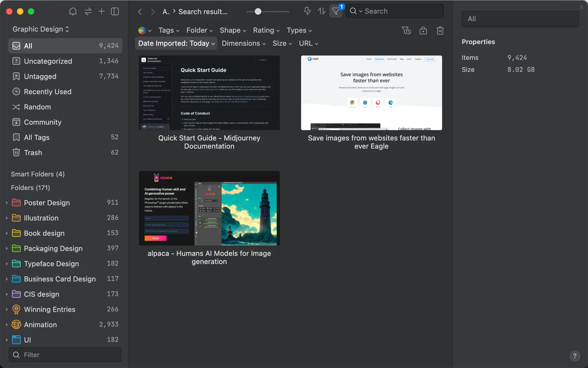
Task: Click the Book design folder icon
Action: pyautogui.click(x=16, y=233)
